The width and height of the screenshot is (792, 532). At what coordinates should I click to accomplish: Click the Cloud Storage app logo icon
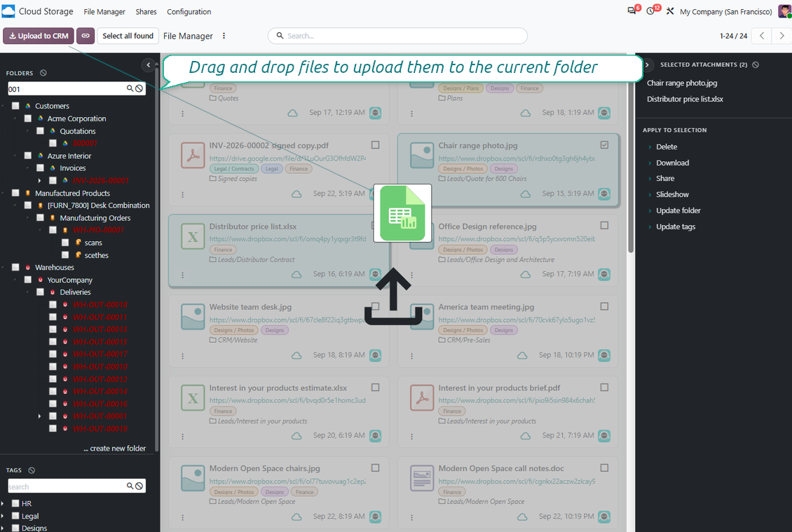pyautogui.click(x=8, y=11)
